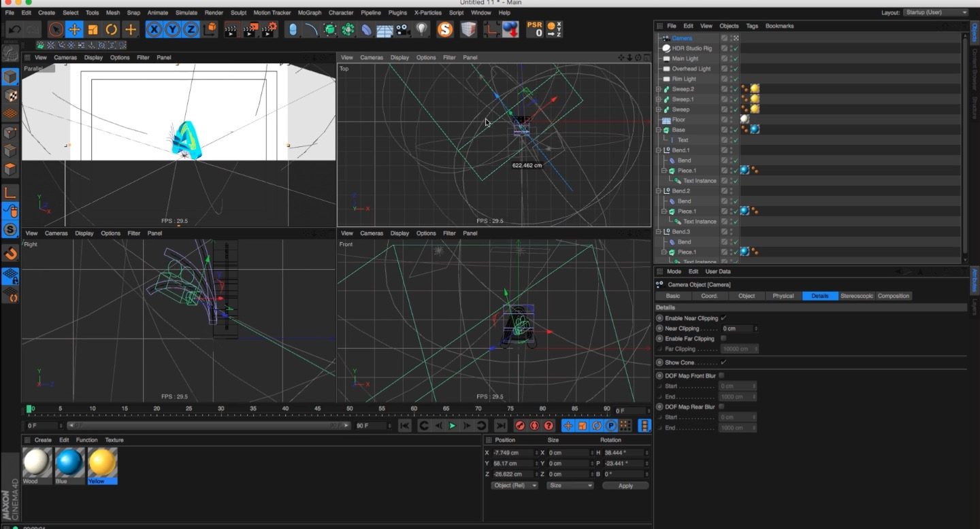Click the Undo arrow icon
Image resolution: width=980 pixels, height=529 pixels.
pos(14,29)
